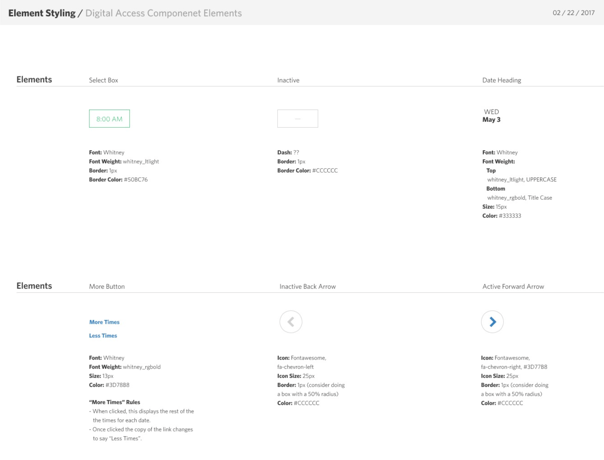Click the Select Box column heading
Viewport: 604px width, 460px height.
pos(104,80)
